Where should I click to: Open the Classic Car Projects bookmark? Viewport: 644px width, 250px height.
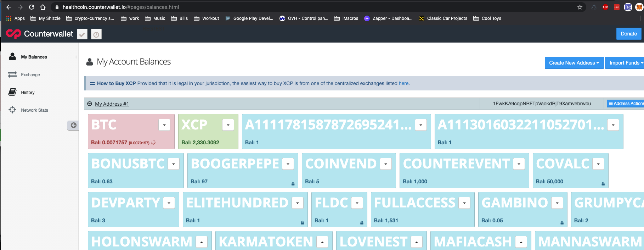click(443, 18)
